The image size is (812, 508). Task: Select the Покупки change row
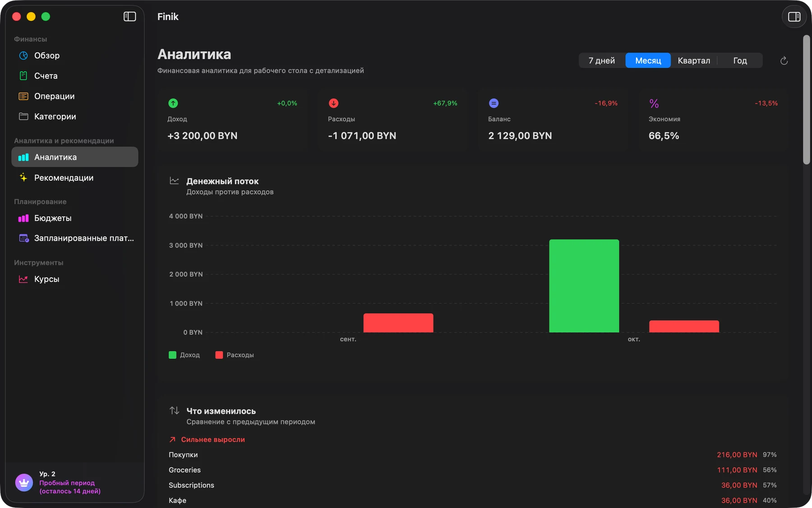473,455
